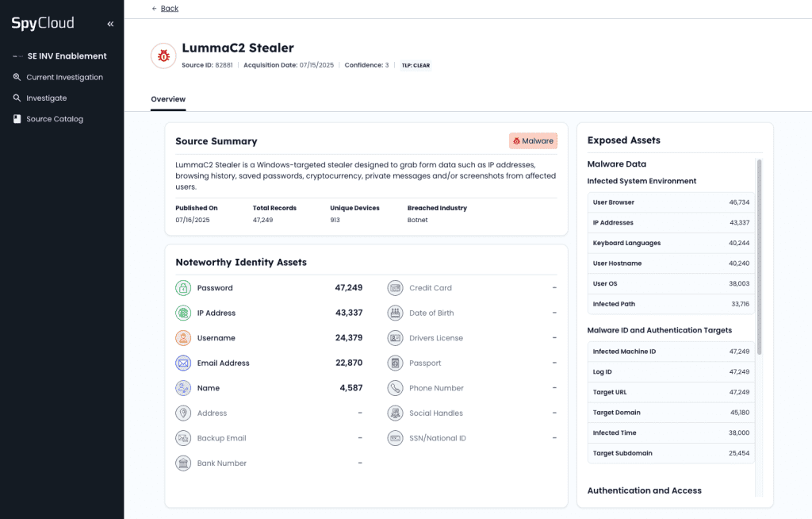Click the Bank Number building icon

click(183, 463)
